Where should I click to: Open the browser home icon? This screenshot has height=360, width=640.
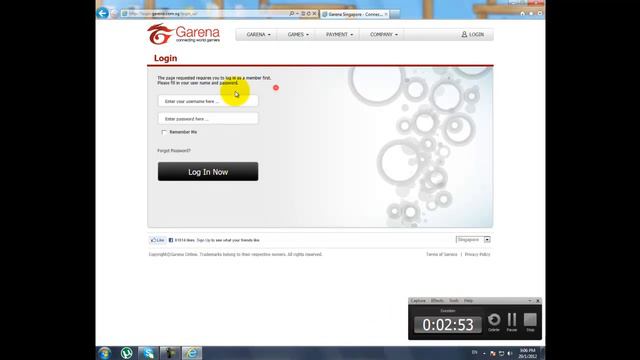tap(522, 13)
